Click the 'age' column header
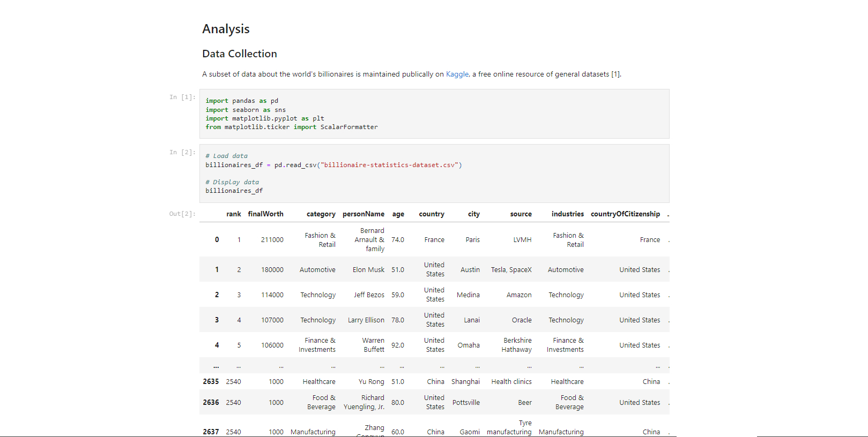 pyautogui.click(x=398, y=214)
